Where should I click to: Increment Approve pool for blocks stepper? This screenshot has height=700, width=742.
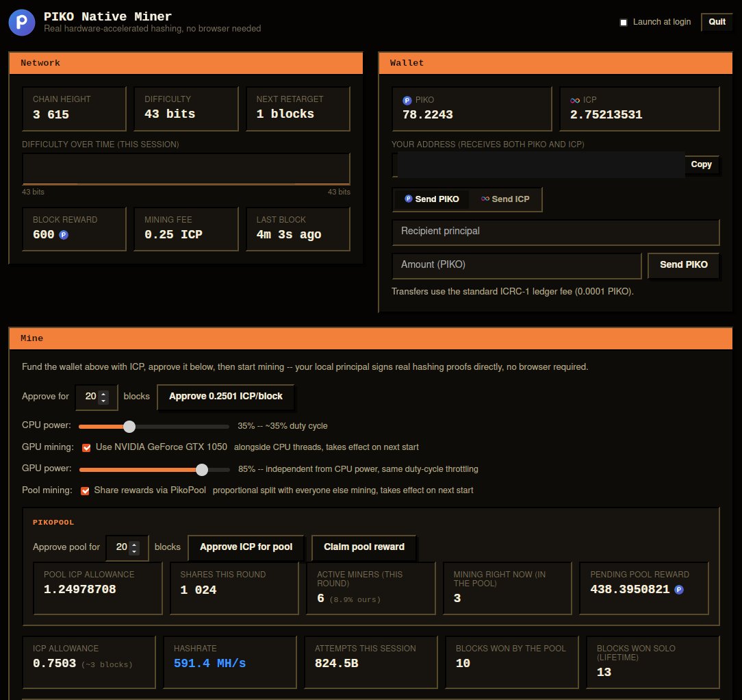(134, 545)
